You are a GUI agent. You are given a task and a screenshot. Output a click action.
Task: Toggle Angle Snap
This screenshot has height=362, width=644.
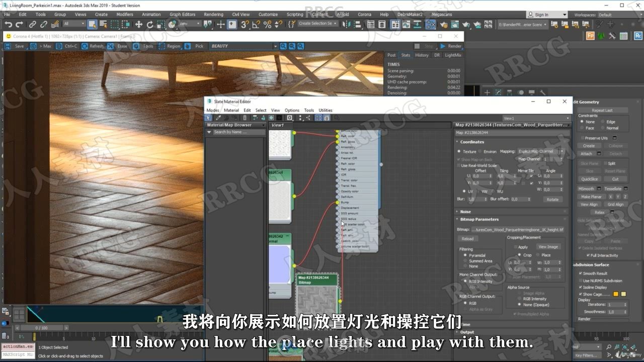256,24
